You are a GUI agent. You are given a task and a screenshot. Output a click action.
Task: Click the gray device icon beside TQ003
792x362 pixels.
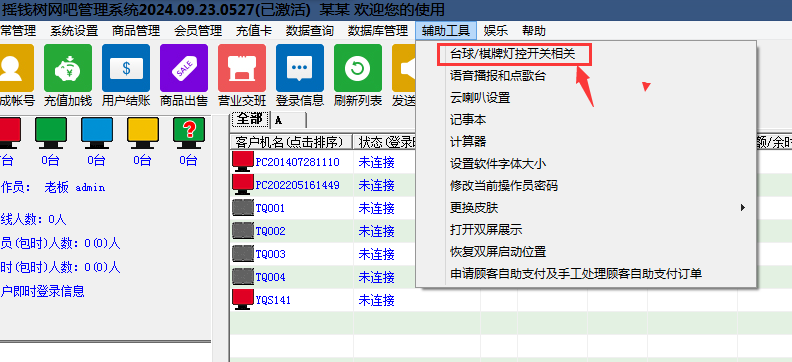point(243,254)
